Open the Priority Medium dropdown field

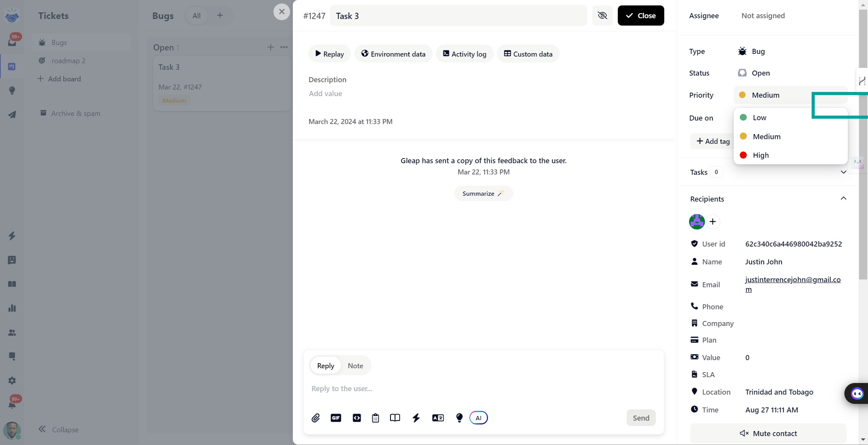click(791, 95)
